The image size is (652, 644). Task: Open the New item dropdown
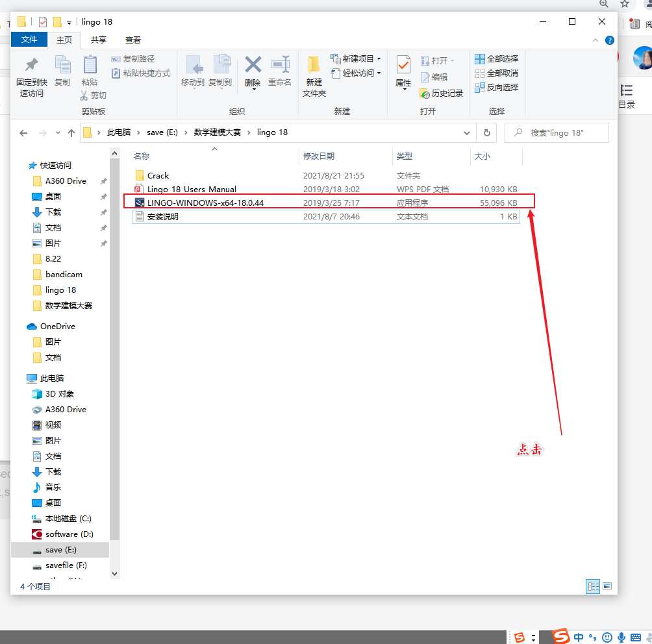[x=355, y=58]
